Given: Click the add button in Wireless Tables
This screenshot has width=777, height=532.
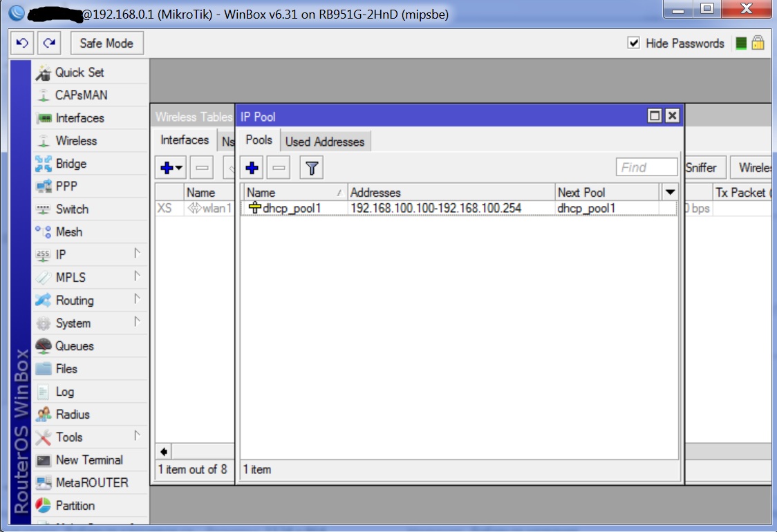Looking at the screenshot, I should tap(171, 168).
